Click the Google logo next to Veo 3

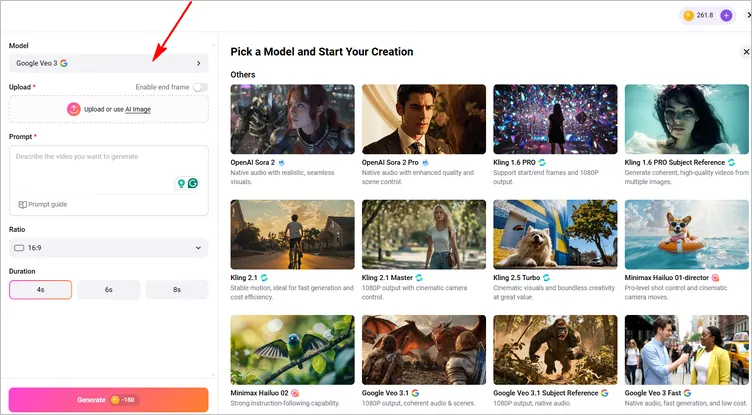pos(64,63)
